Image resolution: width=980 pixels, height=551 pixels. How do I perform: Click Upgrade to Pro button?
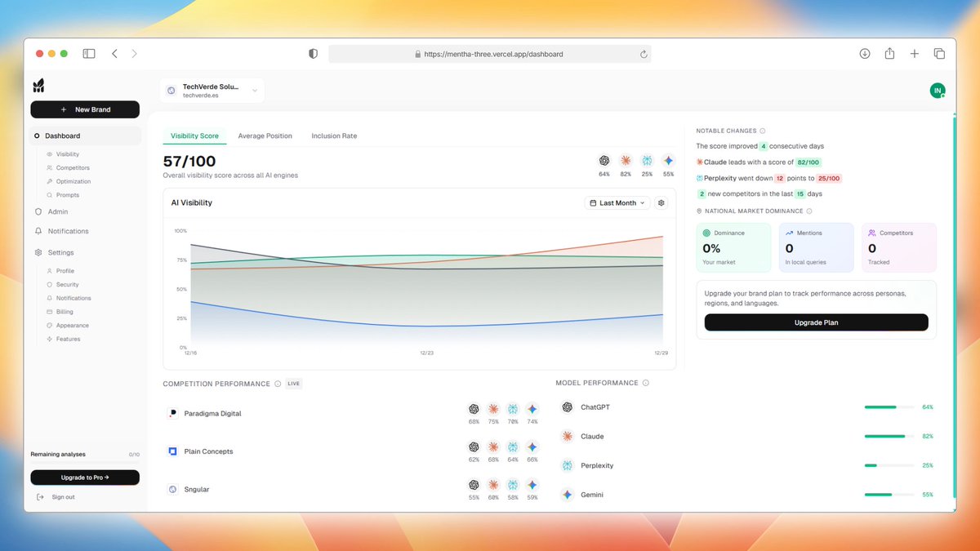tap(85, 478)
